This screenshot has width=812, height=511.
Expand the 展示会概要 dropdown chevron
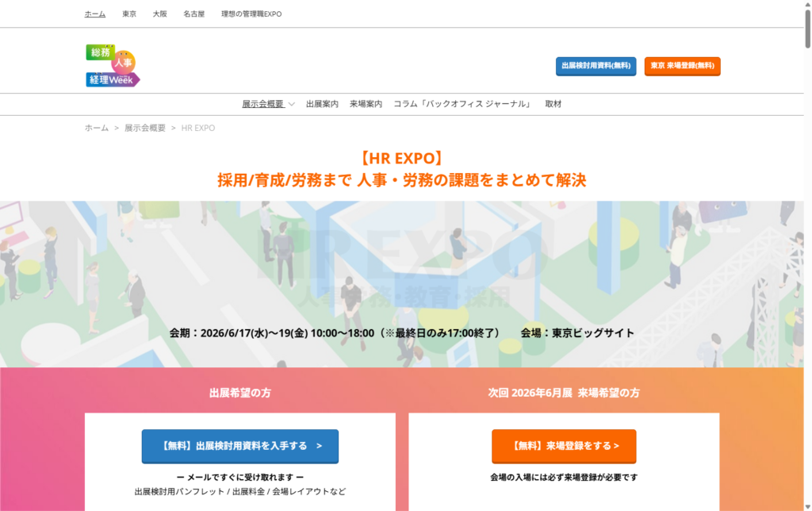pyautogui.click(x=292, y=105)
